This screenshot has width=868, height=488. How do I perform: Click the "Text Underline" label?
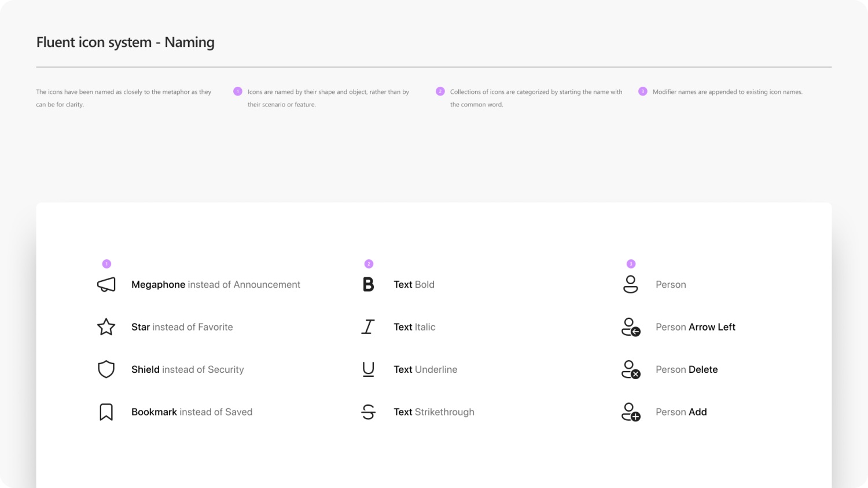coord(426,369)
